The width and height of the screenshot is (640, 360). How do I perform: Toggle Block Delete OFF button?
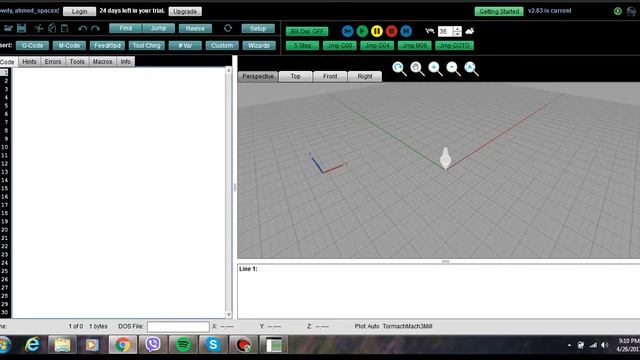pos(307,31)
